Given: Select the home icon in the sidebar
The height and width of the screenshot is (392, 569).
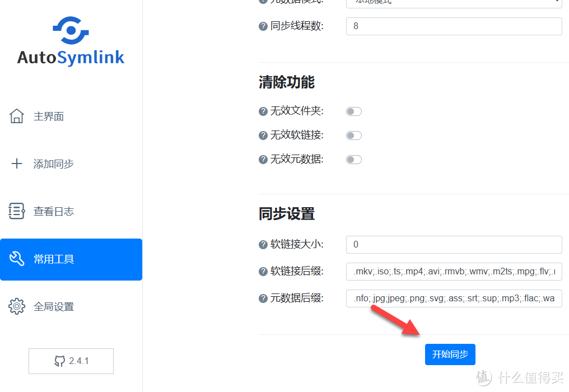Looking at the screenshot, I should point(17,116).
